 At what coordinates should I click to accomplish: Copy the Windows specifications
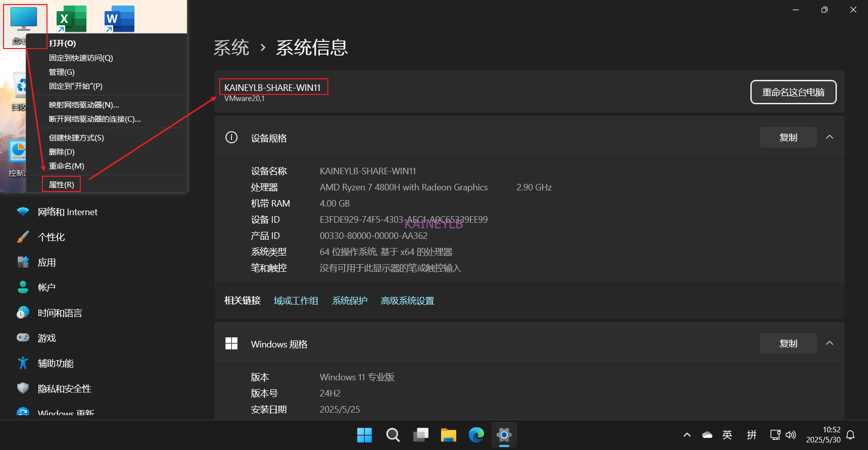click(x=788, y=343)
